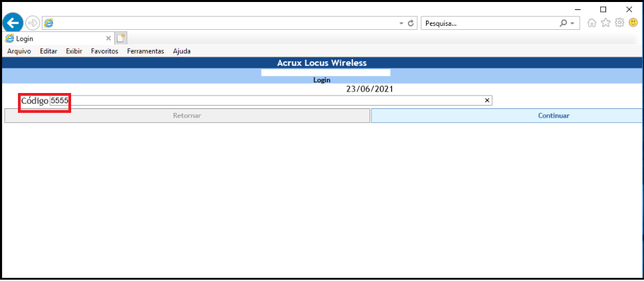Refresh the page with the reload icon
Viewport: 644px width, 281px height.
(x=410, y=23)
